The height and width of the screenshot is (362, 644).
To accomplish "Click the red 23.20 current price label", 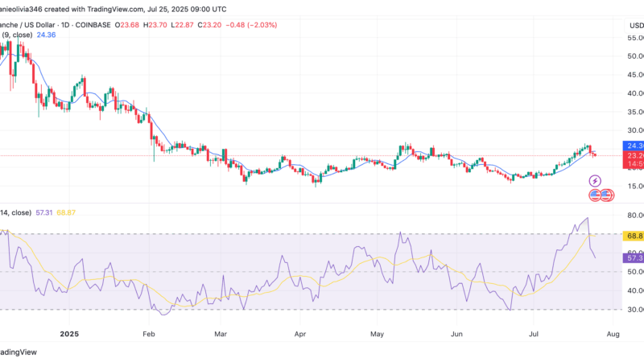I will [x=634, y=155].
